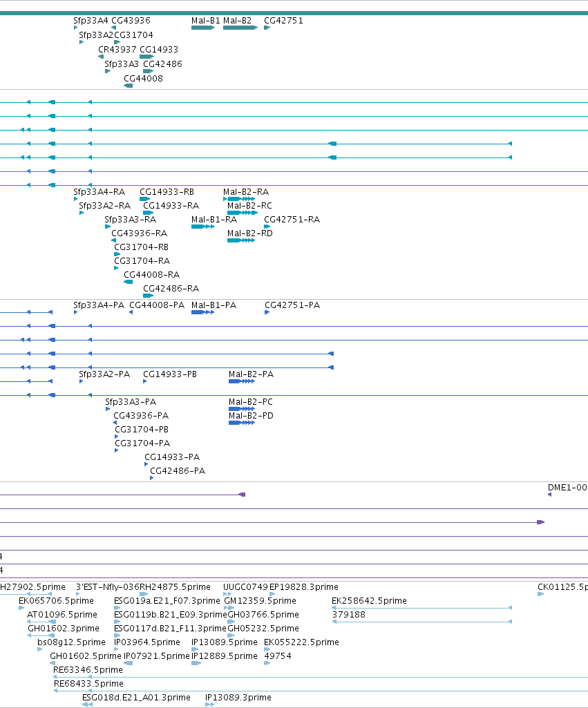Select the Sfp33A4 gene label

[91, 21]
